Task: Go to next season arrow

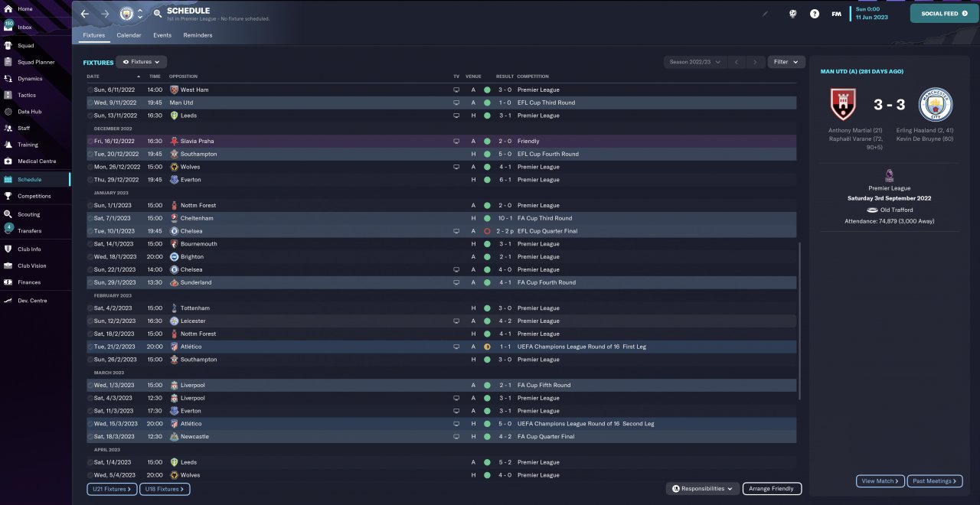Action: pyautogui.click(x=755, y=62)
